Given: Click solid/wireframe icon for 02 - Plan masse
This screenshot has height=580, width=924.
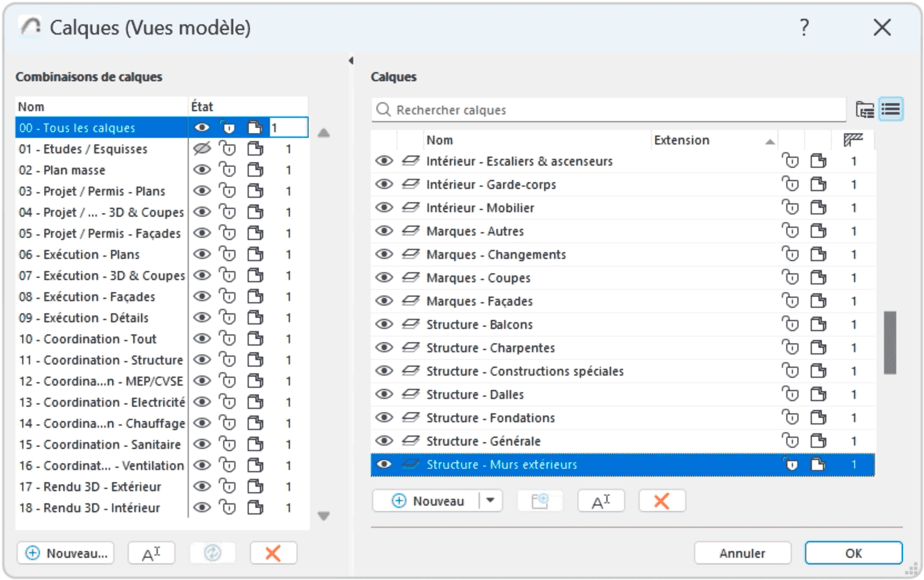Looking at the screenshot, I should tap(255, 170).
